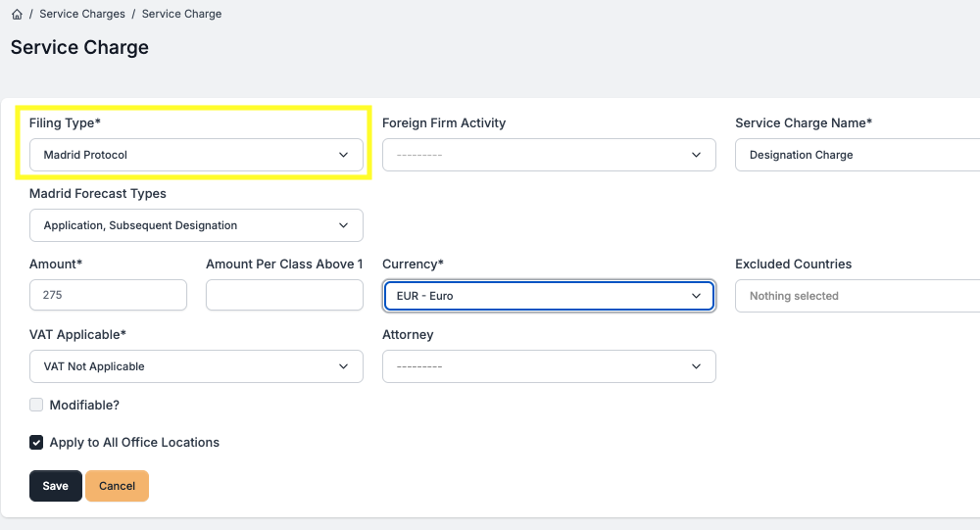980x530 pixels.
Task: Click the 'Apply to All Office Locations' label
Action: click(x=134, y=442)
